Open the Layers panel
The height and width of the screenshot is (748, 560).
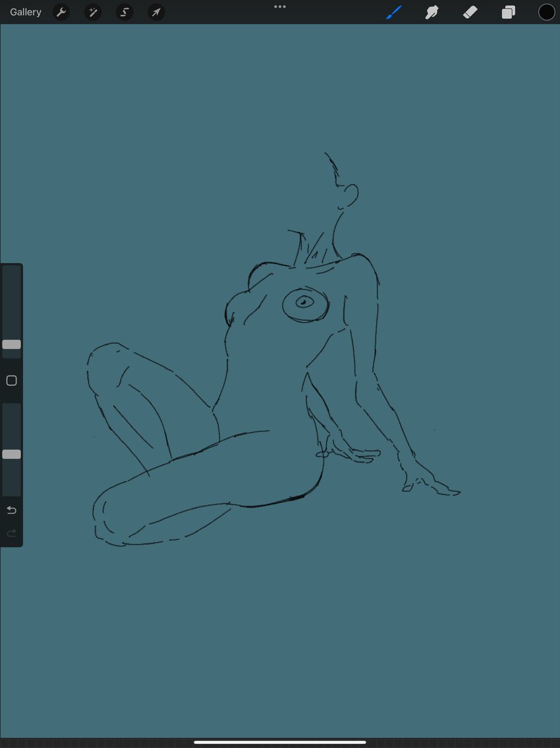coord(508,12)
